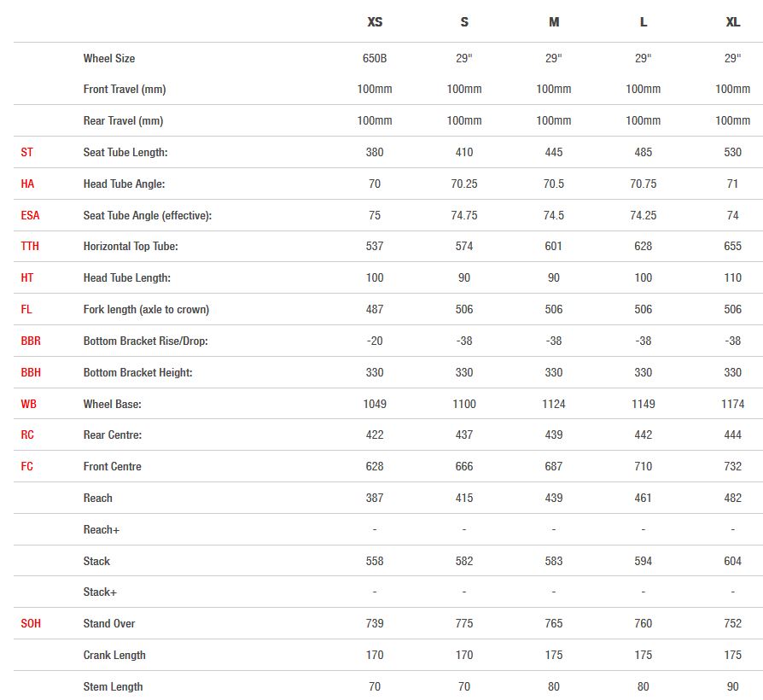Select the 1174 wheel base value
Image resolution: width=763 pixels, height=700 pixels.
(732, 404)
